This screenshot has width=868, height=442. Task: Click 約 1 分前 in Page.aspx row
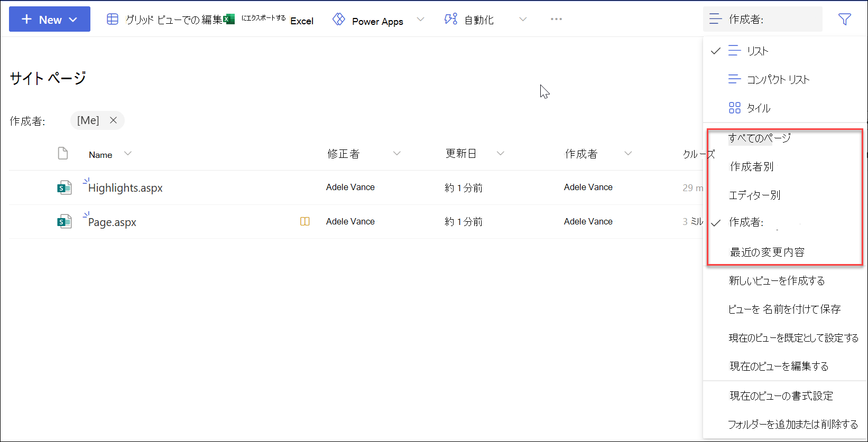[464, 222]
